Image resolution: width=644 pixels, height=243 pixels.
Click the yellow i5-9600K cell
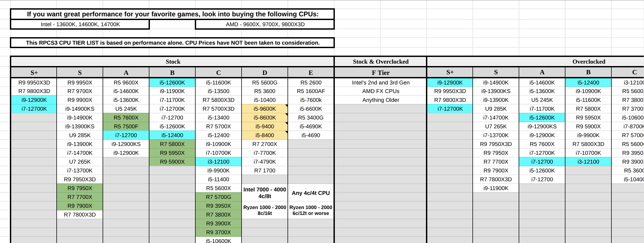[x=265, y=109]
